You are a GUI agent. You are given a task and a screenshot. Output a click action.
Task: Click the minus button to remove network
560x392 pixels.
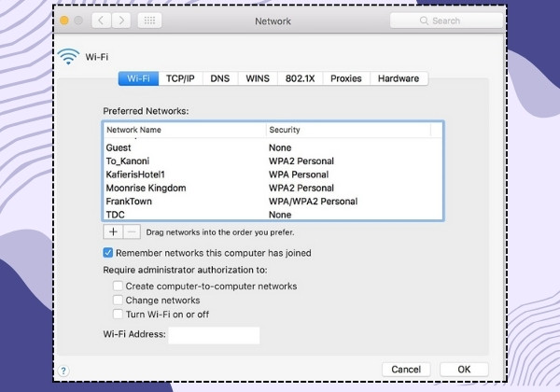point(132,232)
